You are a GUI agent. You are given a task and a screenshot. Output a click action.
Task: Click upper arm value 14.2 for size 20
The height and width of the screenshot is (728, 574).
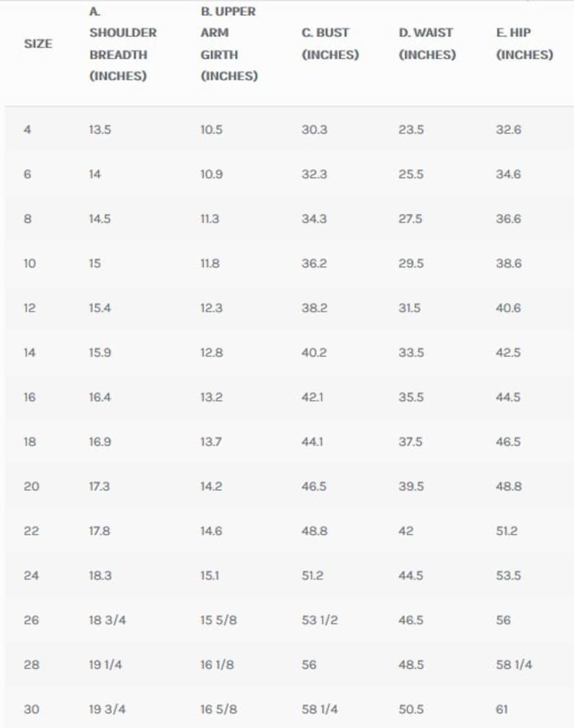[x=211, y=486]
